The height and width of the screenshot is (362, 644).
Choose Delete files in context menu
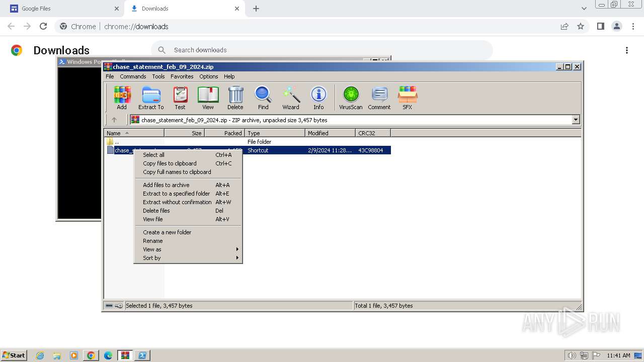coord(188,211)
